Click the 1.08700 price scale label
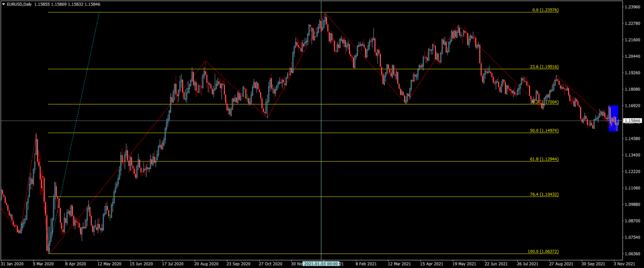This screenshot has width=644, height=268. click(632, 221)
